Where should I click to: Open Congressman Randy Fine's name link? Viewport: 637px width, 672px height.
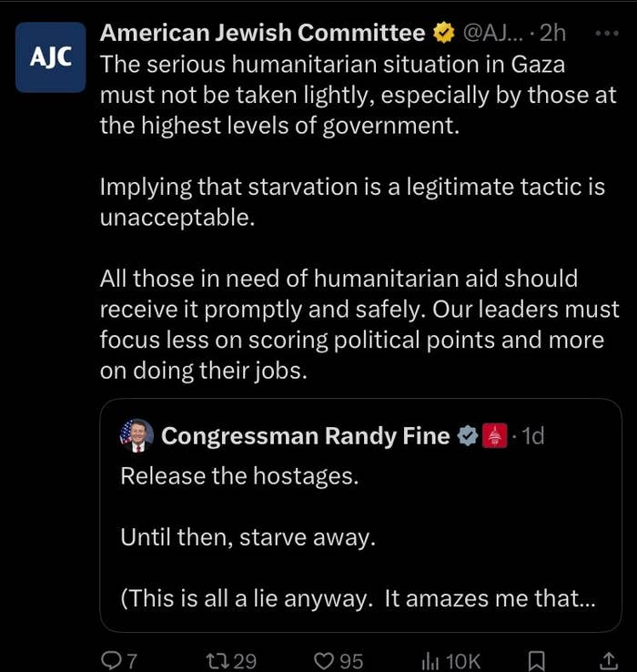[306, 437]
